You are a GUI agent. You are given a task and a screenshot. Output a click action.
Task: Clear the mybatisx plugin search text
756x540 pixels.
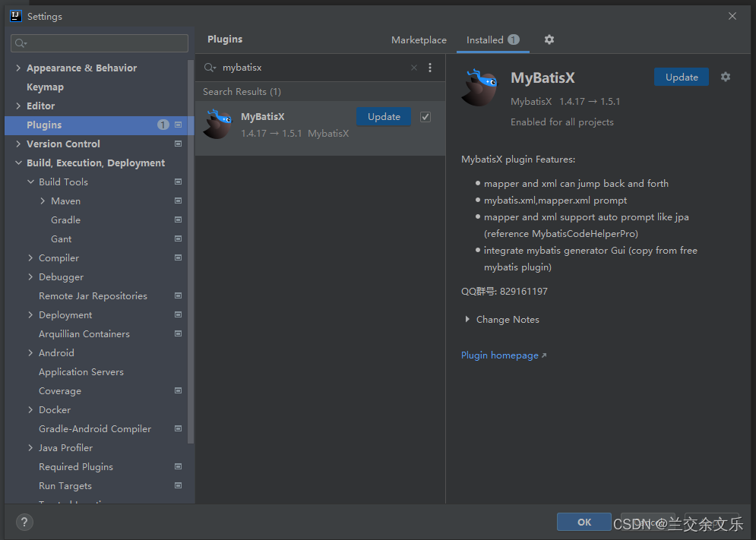pyautogui.click(x=413, y=68)
